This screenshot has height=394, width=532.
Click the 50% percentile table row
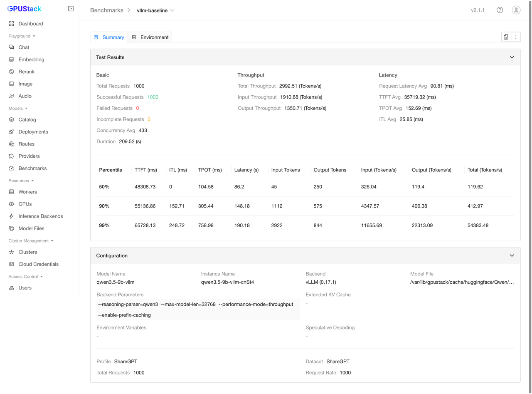pyautogui.click(x=305, y=187)
